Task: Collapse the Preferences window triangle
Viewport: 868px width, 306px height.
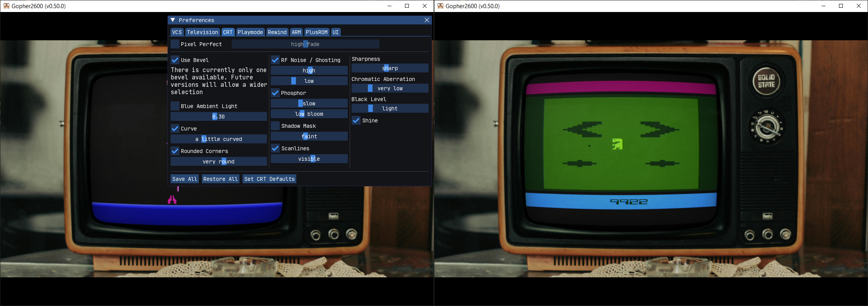Action: point(173,20)
